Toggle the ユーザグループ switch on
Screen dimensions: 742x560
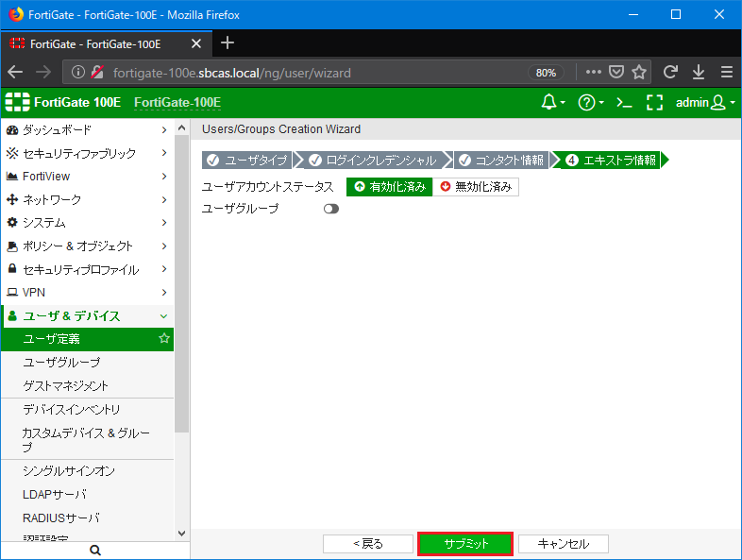click(331, 209)
